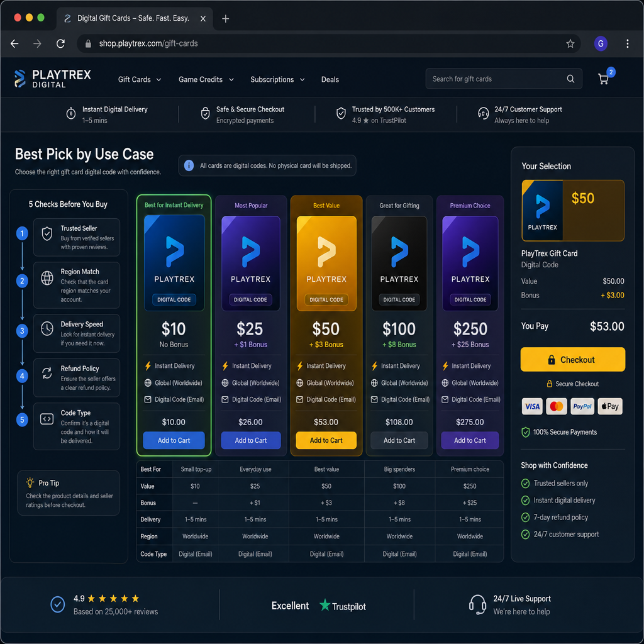This screenshot has height=644, width=644.
Task: Click the search magnifier icon
Action: pyautogui.click(x=570, y=79)
